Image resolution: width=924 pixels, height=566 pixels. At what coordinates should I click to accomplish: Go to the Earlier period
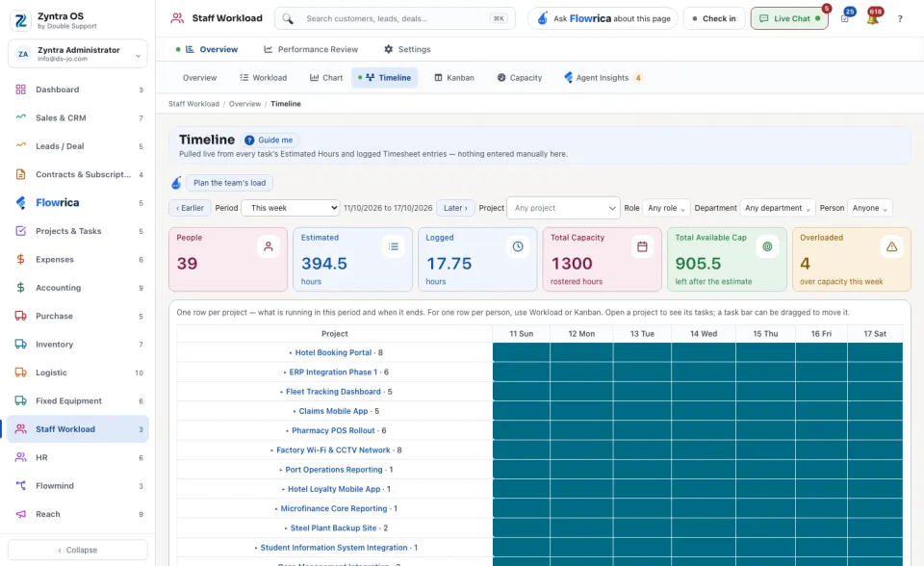(190, 208)
